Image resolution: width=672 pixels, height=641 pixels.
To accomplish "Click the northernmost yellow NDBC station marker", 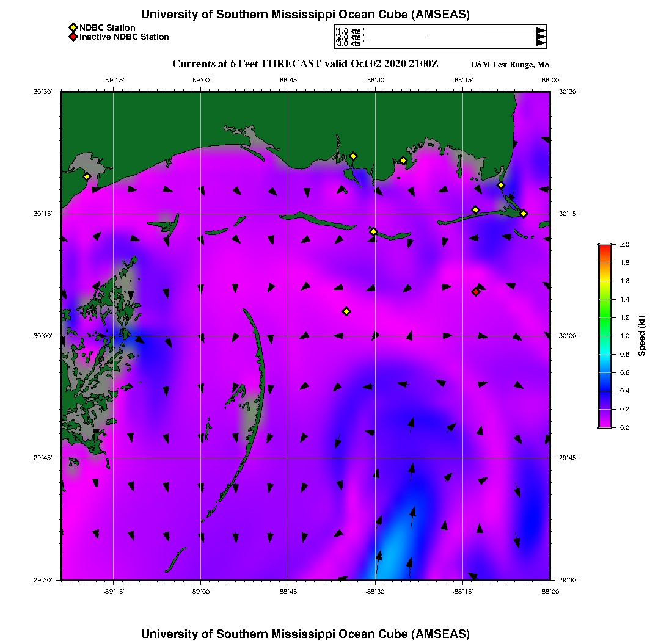I will click(353, 156).
